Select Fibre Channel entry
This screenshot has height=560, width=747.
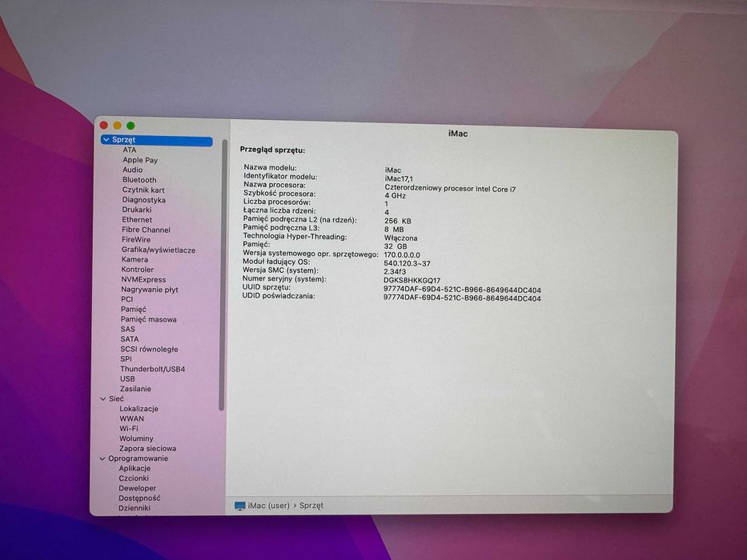coord(146,230)
